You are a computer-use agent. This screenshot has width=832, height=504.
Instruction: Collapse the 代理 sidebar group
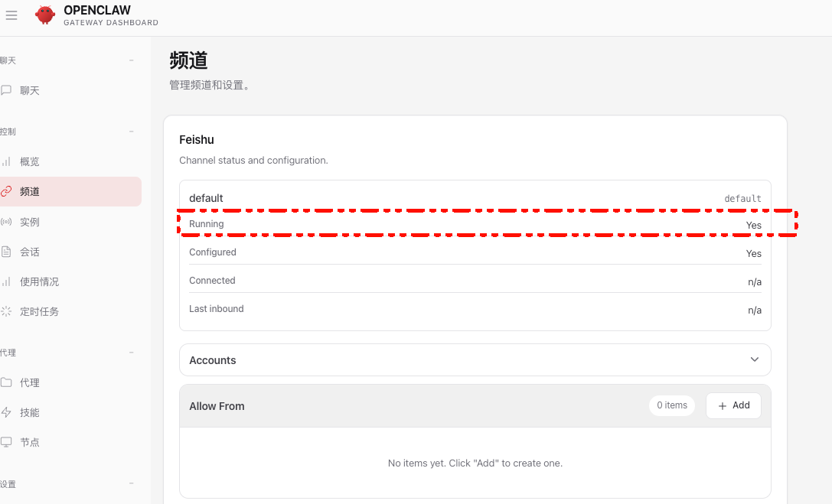click(130, 352)
